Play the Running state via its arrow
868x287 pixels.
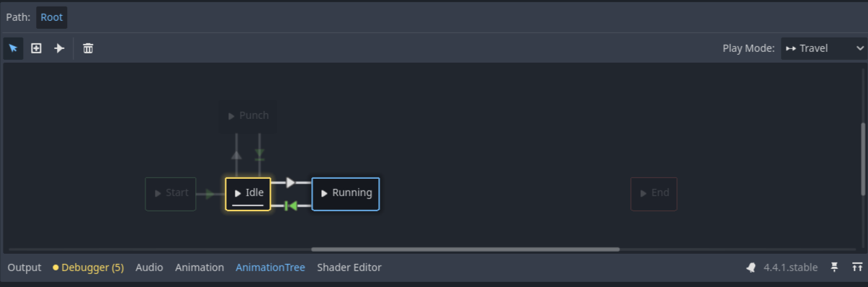click(324, 193)
